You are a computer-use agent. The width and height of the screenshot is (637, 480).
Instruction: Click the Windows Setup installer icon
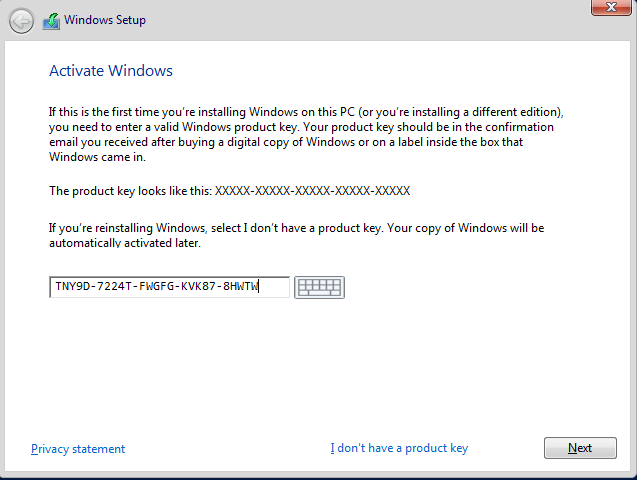click(x=51, y=21)
